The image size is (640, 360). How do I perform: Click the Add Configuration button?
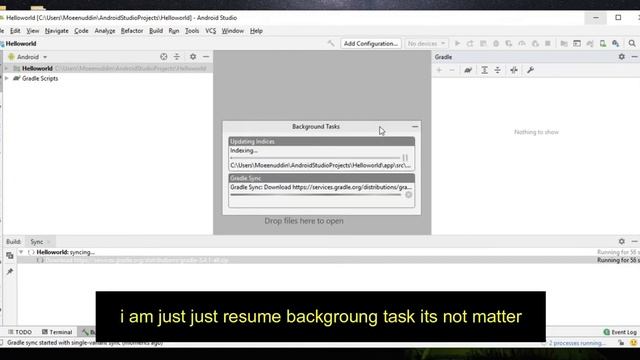pyautogui.click(x=371, y=43)
